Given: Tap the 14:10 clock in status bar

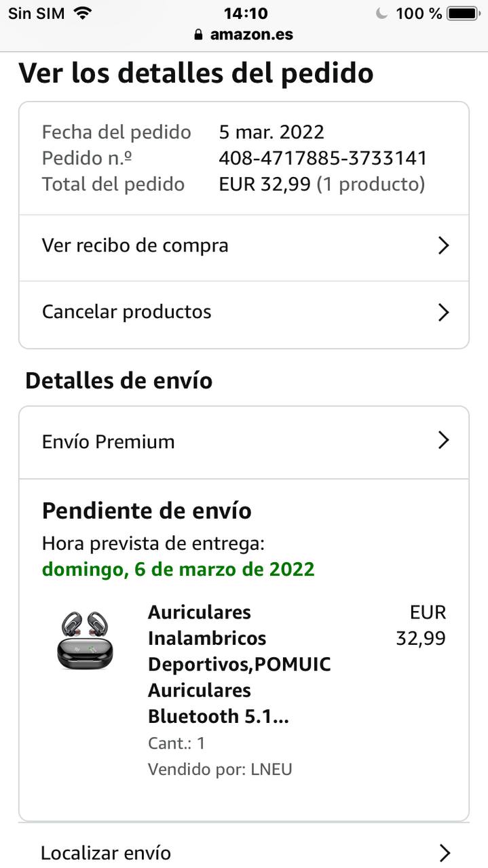Looking at the screenshot, I should click(245, 13).
